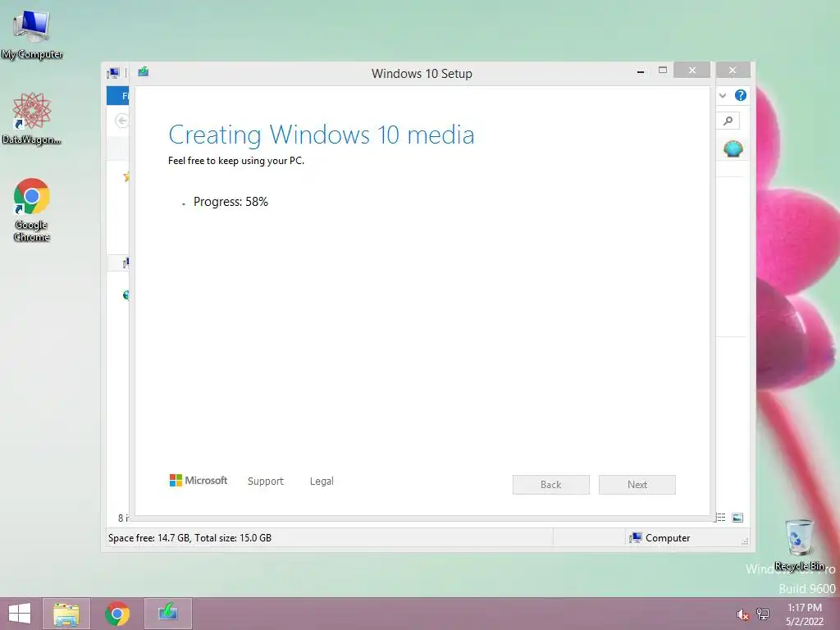This screenshot has height=630, width=840.
Task: Click the Microsoft logo
Action: 199,481
